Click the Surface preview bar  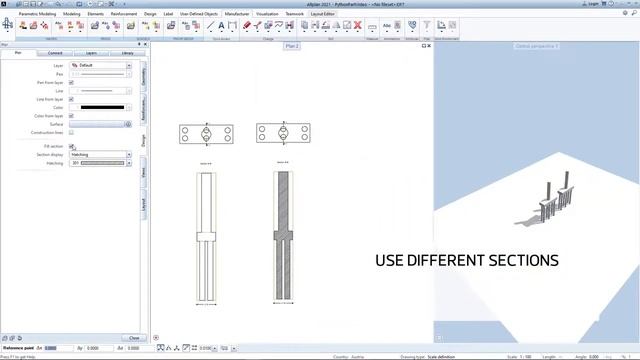(x=96, y=124)
